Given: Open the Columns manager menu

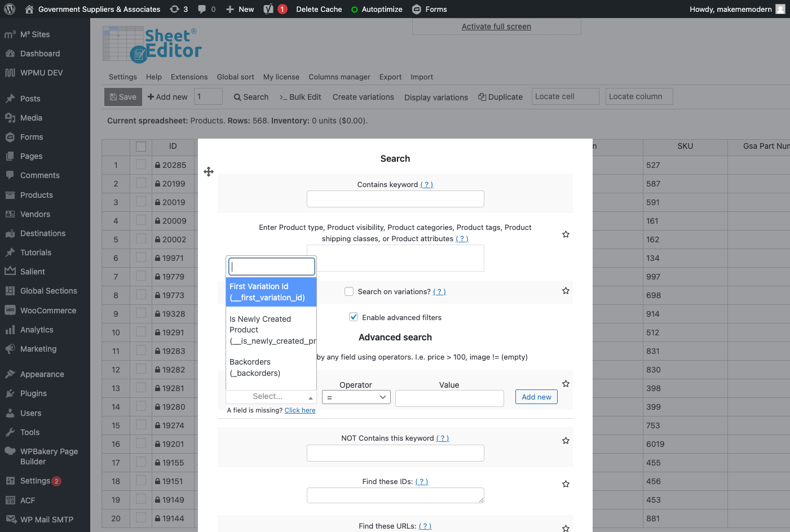Looking at the screenshot, I should tap(339, 77).
